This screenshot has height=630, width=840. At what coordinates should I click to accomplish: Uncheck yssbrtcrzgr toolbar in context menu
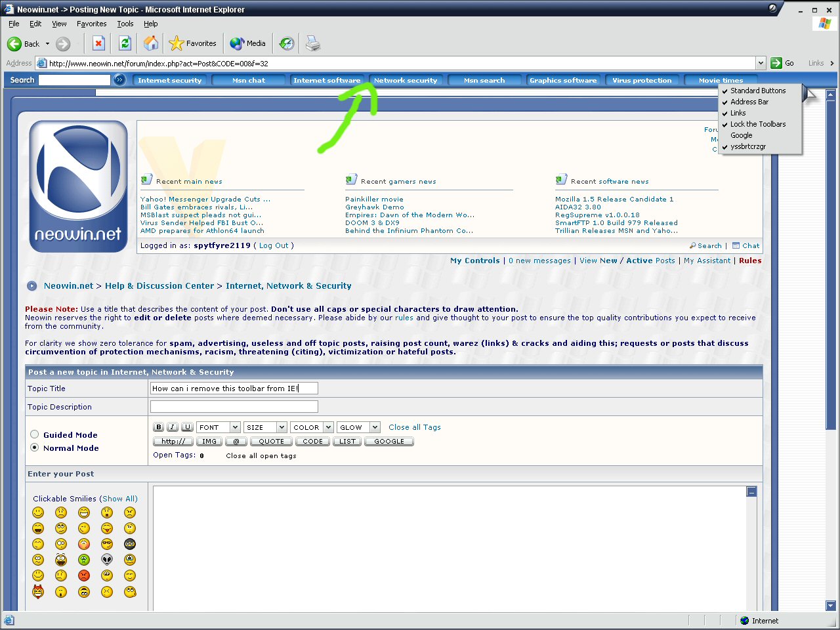click(x=748, y=146)
